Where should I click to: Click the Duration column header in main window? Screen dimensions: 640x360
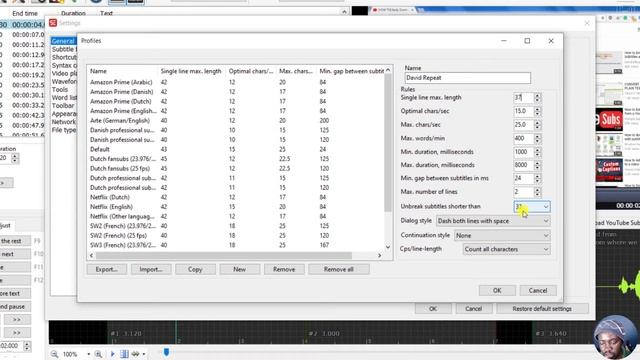click(x=73, y=13)
